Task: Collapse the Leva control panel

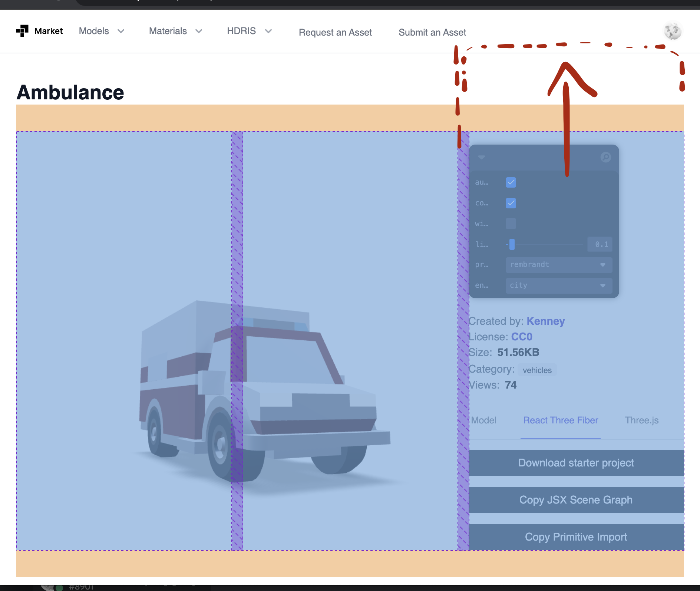Action: click(482, 157)
